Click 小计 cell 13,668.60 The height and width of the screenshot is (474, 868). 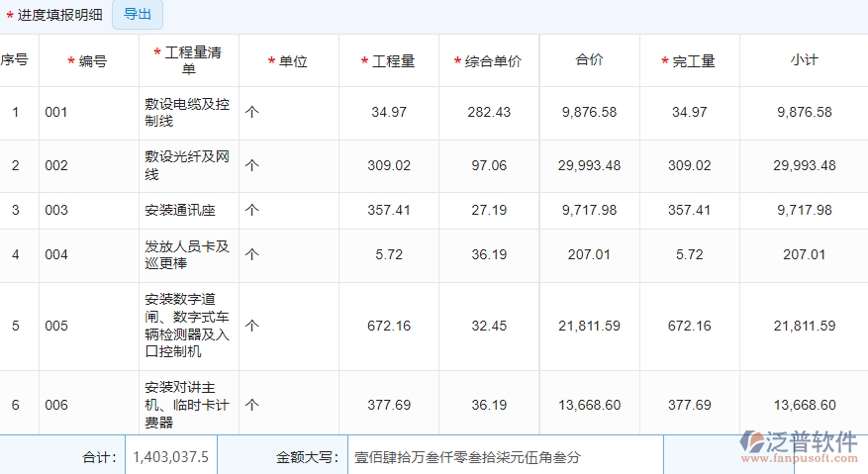805,405
